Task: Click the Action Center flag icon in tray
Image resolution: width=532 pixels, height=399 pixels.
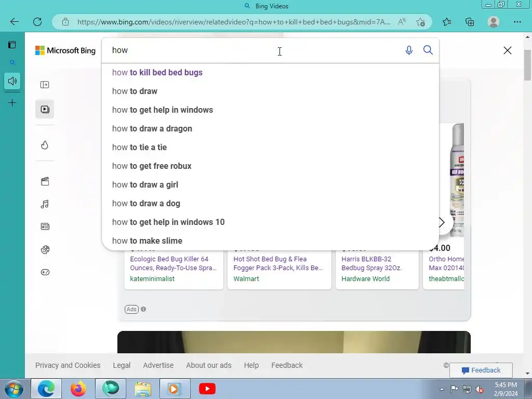Action: pos(454,389)
